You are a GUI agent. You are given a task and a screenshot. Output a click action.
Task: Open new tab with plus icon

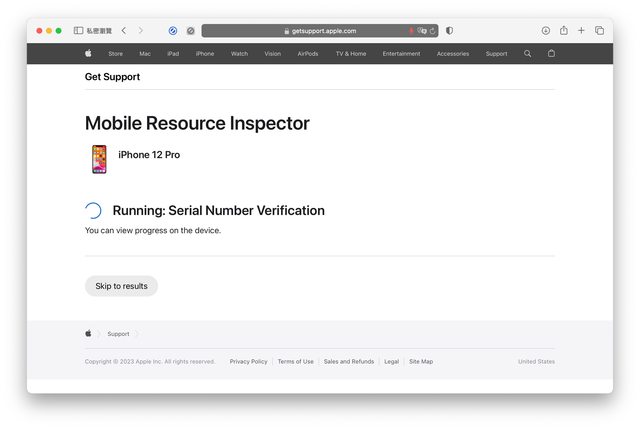click(581, 31)
